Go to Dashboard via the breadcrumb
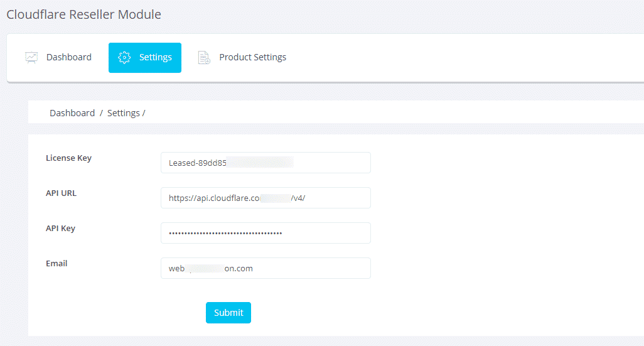This screenshot has height=346, width=644. pyautogui.click(x=72, y=113)
